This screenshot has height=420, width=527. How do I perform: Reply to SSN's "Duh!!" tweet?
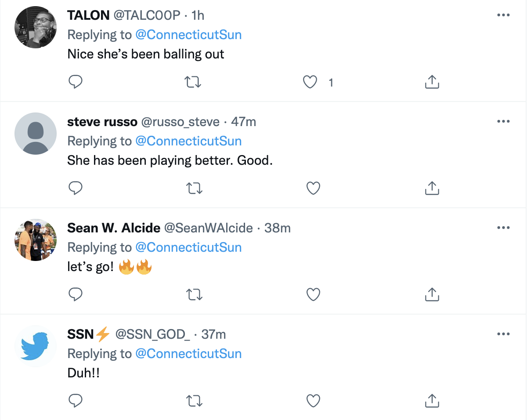coord(76,401)
